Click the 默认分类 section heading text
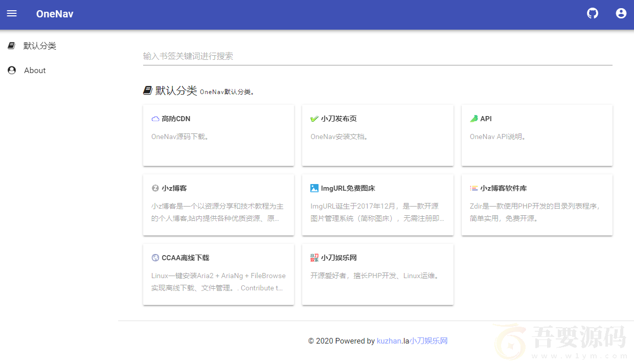The image size is (634, 364). tap(176, 90)
